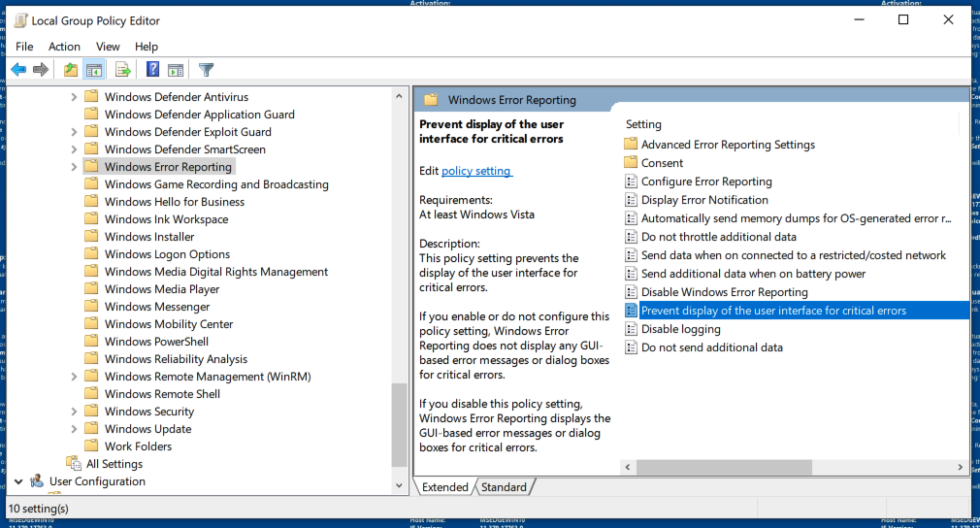Toggle Show/Hide Action Pane toolbar icon
The image size is (980, 528).
176,69
